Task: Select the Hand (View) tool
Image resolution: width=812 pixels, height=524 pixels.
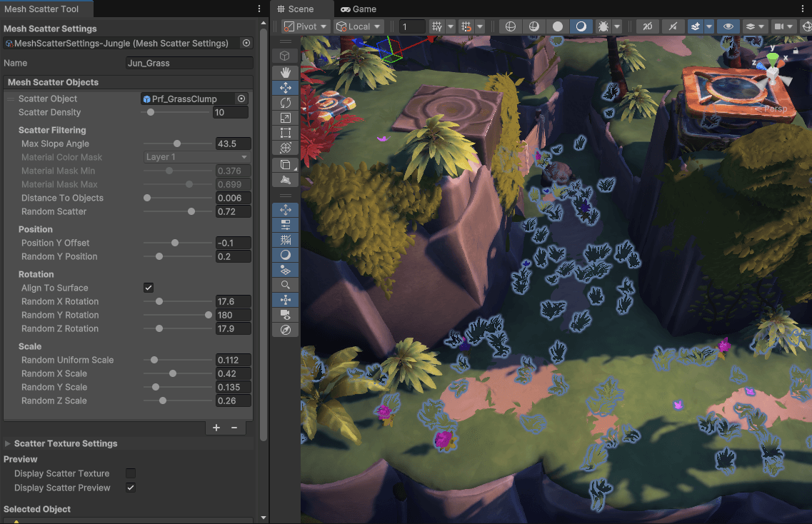Action: tap(286, 73)
